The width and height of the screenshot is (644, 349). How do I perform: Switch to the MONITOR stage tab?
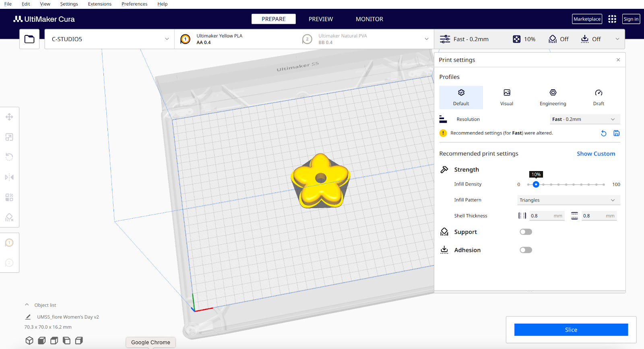[369, 19]
